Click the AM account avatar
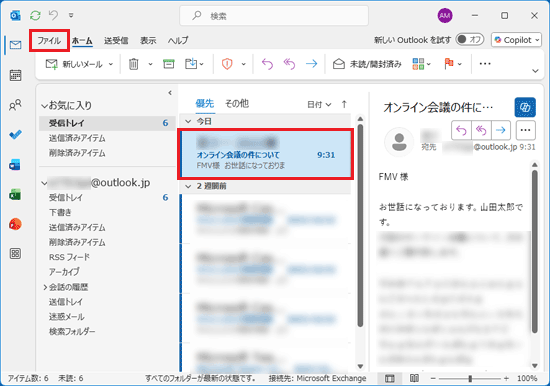Viewport: 550px width, 386px height. pyautogui.click(x=445, y=15)
